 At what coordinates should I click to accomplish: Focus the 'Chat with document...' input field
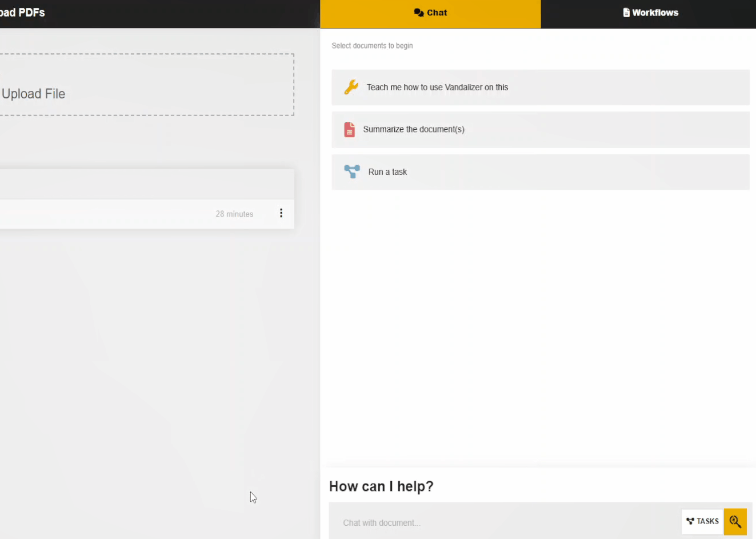click(503, 522)
